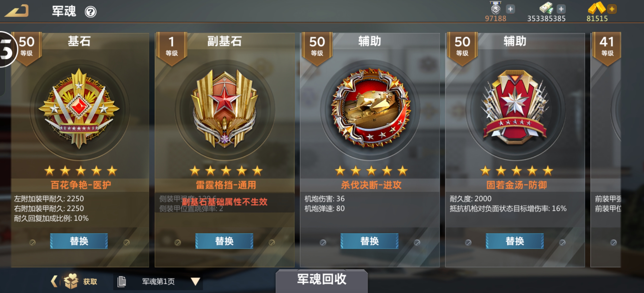Expand the 军魂第1页 page dropdown arrow
Screen dimensions: 644x293
coord(195,282)
